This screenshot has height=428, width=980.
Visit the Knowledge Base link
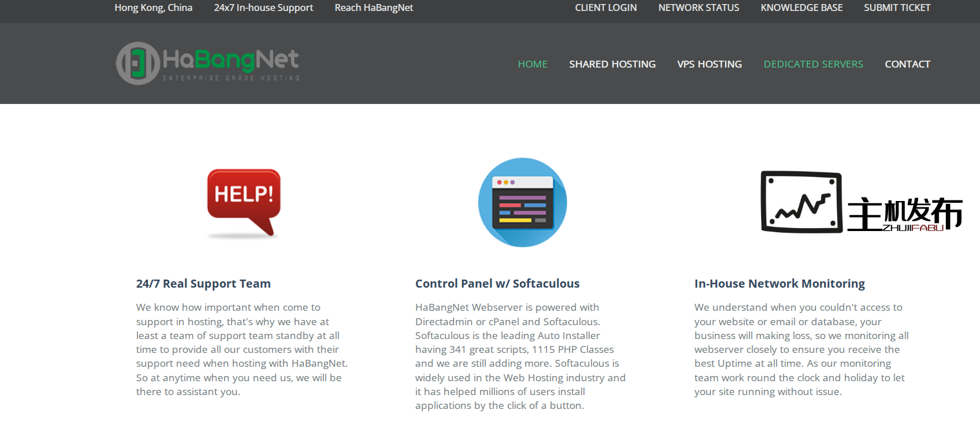point(802,8)
